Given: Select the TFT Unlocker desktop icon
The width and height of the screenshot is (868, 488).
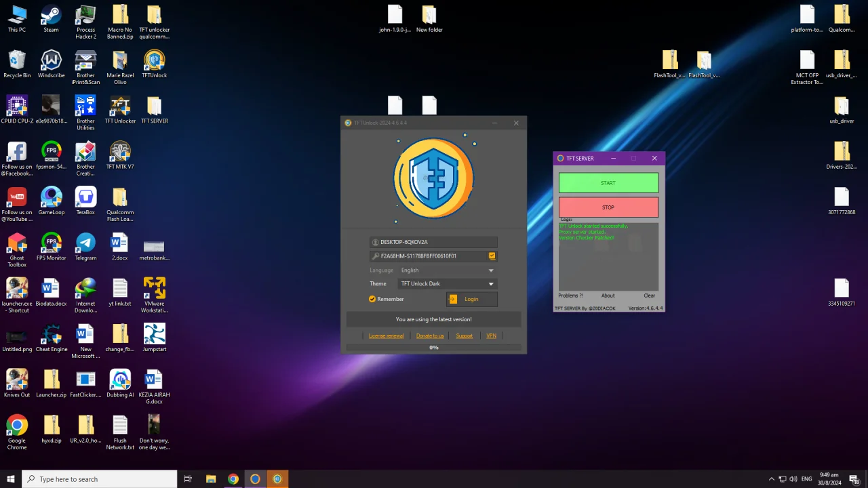Looking at the screenshot, I should 120,110.
